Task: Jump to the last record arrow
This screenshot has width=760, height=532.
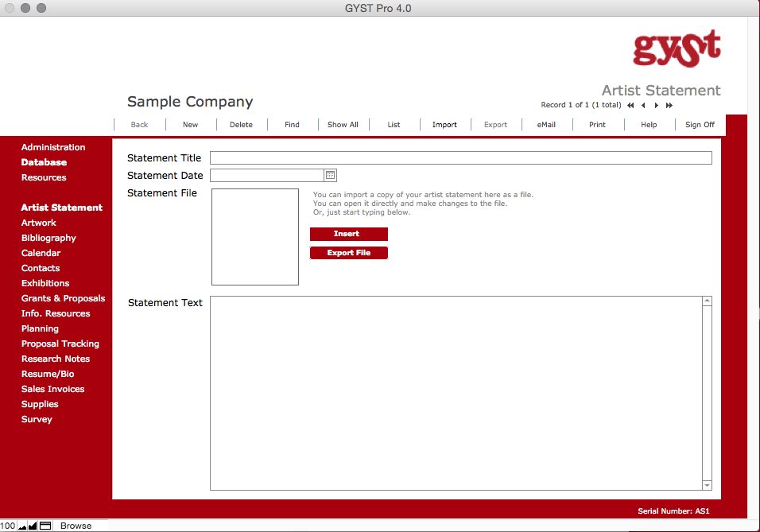Action: coord(669,105)
